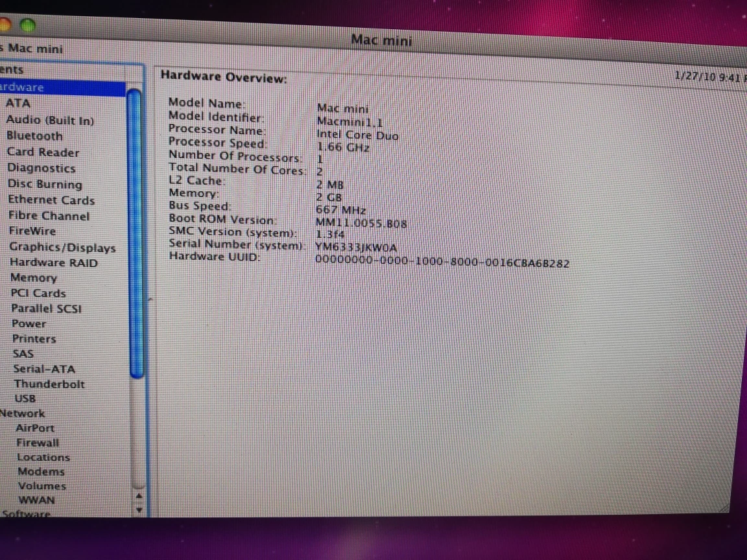Select Parallel SCSI in sidebar
Image resolution: width=747 pixels, height=560 pixels.
47,309
